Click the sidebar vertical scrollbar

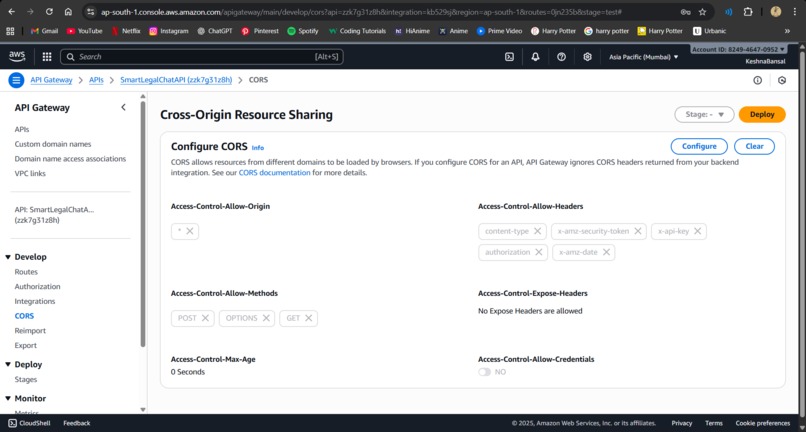pos(143,224)
